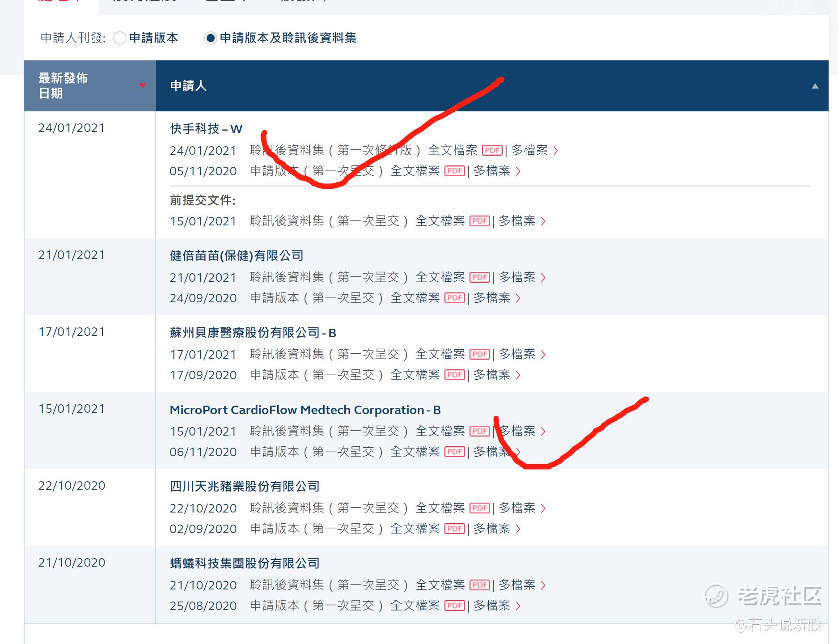
Task: Click the 最新發佈日期 column header text
Action: [x=63, y=85]
